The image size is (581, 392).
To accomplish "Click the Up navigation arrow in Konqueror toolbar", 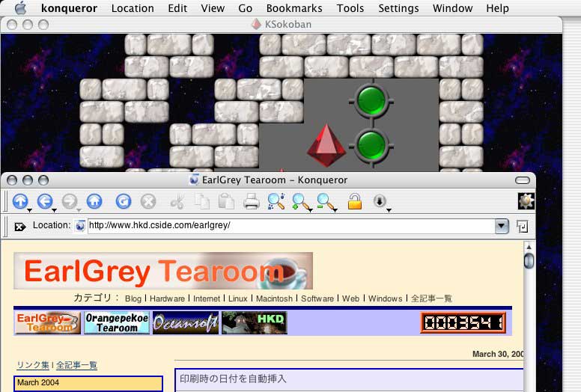I will tap(20, 202).
